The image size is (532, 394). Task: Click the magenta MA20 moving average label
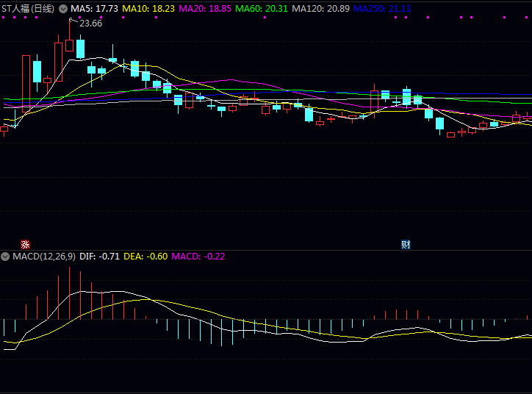[x=204, y=9]
